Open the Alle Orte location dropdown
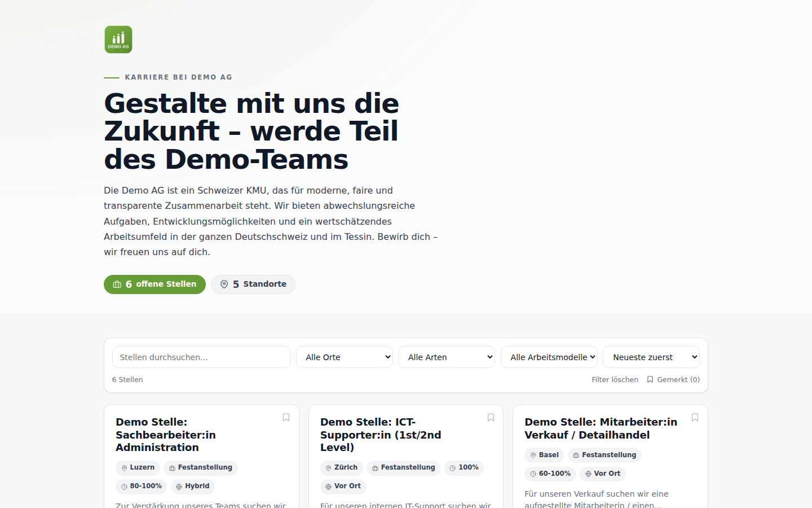Image resolution: width=812 pixels, height=508 pixels. click(345, 357)
